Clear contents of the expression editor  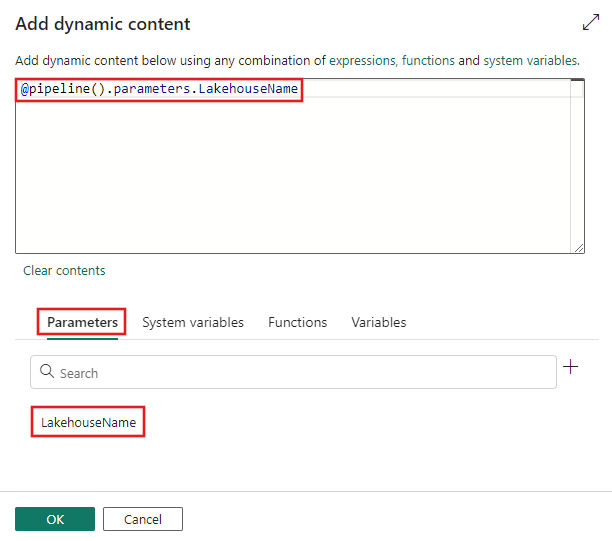(64, 270)
